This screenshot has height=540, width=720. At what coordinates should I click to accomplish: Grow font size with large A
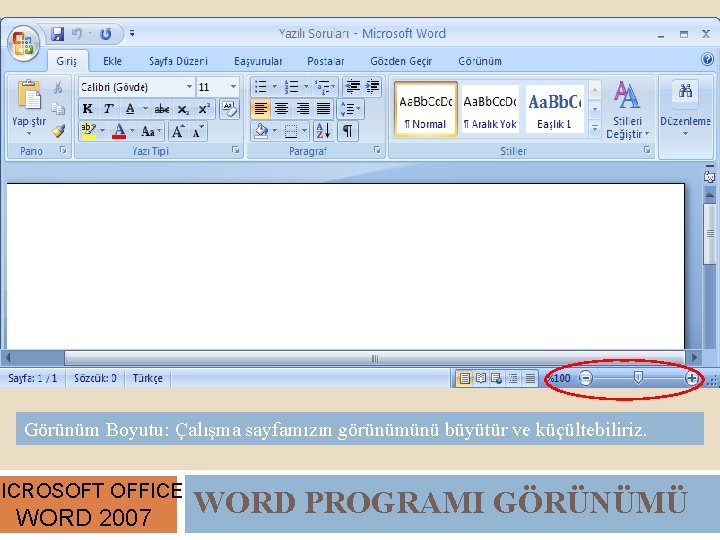click(x=178, y=132)
